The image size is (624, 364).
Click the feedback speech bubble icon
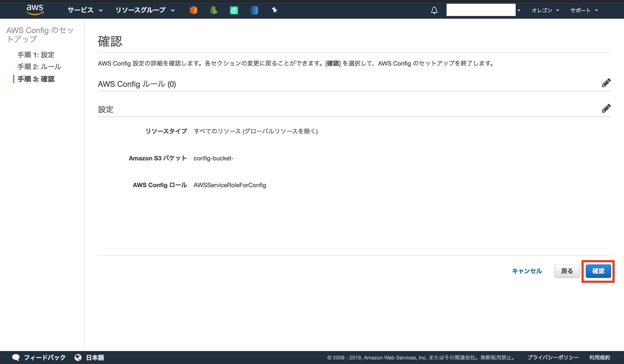[x=16, y=357]
